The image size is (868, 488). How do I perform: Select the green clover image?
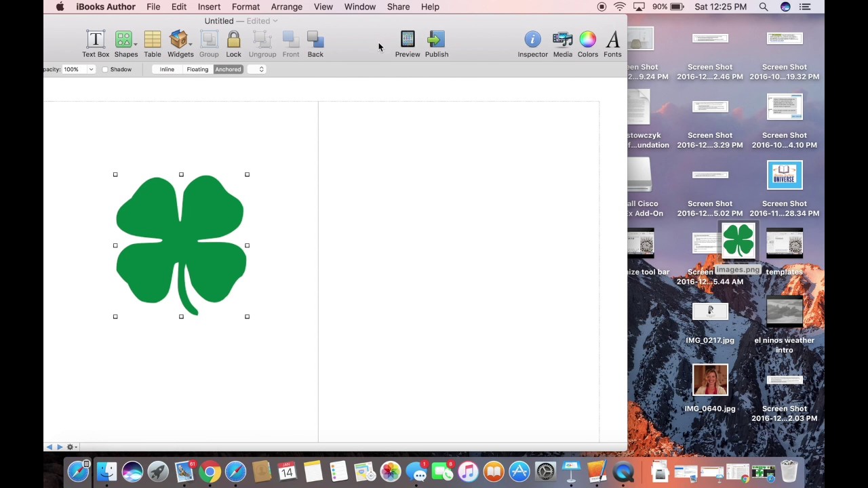tap(180, 245)
